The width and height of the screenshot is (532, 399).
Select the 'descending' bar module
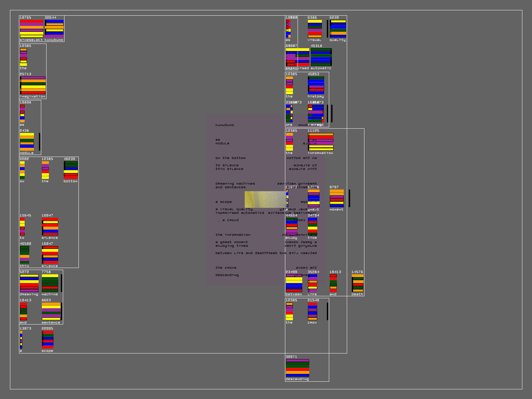click(x=297, y=368)
